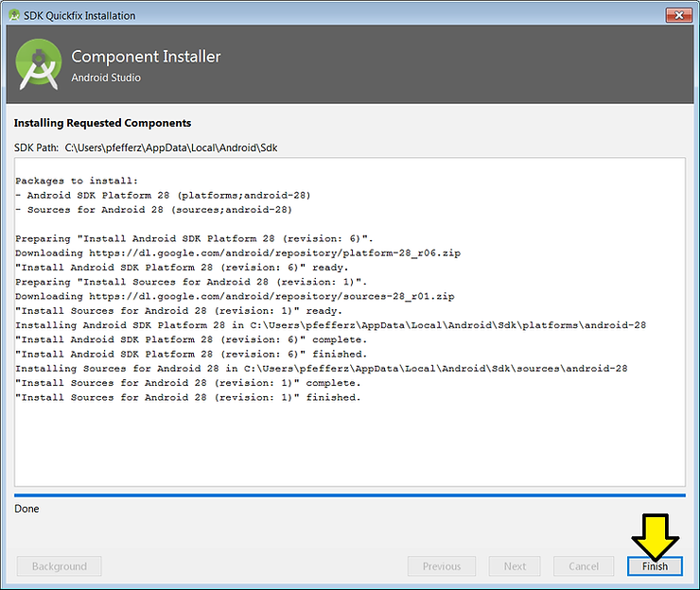Click the platform-28_r06.zip download line
Screen dimensions: 700x590
click(238, 253)
